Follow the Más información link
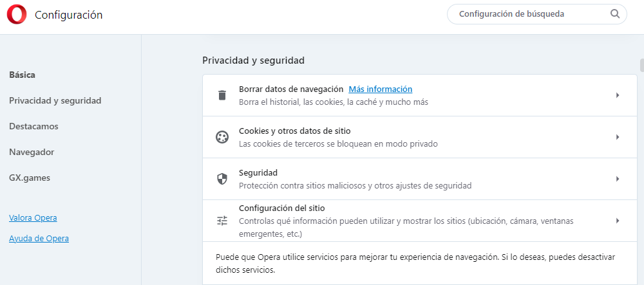This screenshot has width=644, height=285. pyautogui.click(x=381, y=89)
